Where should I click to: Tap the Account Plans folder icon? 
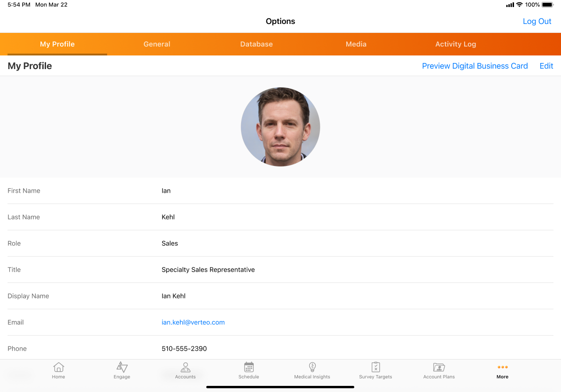[439, 368]
